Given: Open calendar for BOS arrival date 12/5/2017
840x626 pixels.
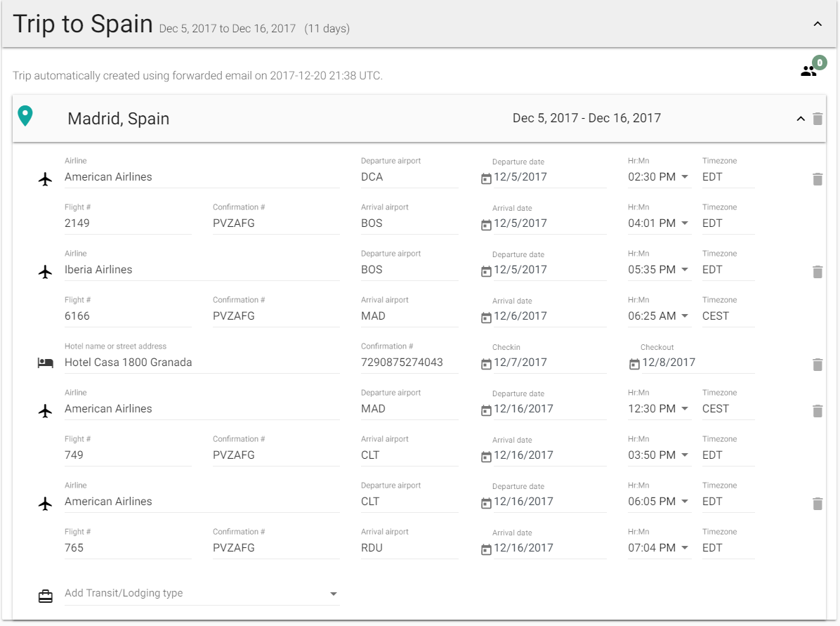Looking at the screenshot, I should click(486, 225).
